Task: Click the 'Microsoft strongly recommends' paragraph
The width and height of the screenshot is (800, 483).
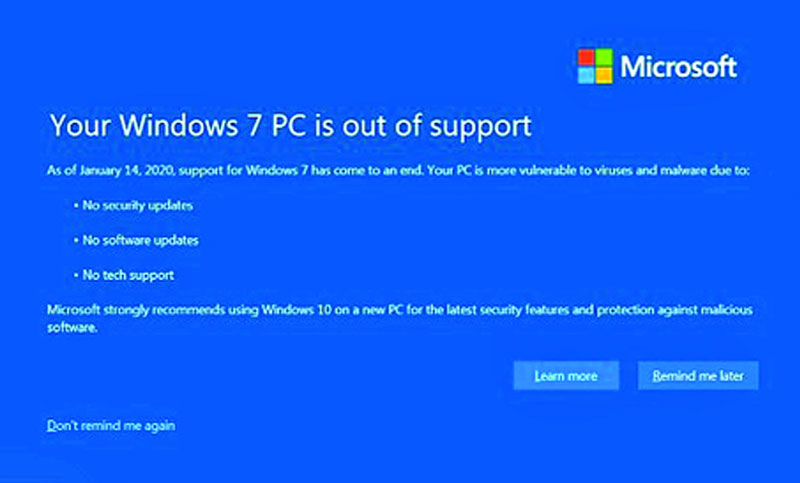Action: click(x=399, y=319)
